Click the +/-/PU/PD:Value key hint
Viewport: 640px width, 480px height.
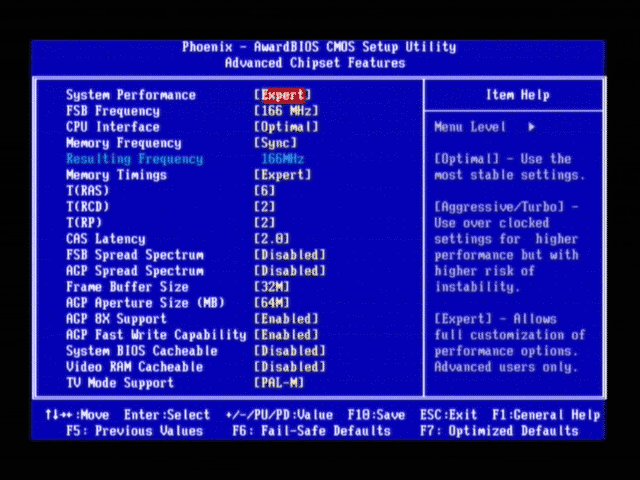tap(279, 415)
